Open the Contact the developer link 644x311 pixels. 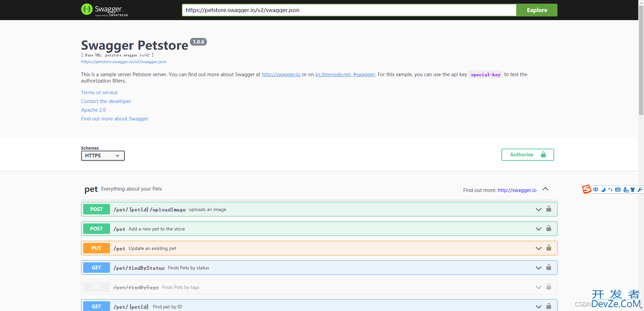click(x=106, y=101)
